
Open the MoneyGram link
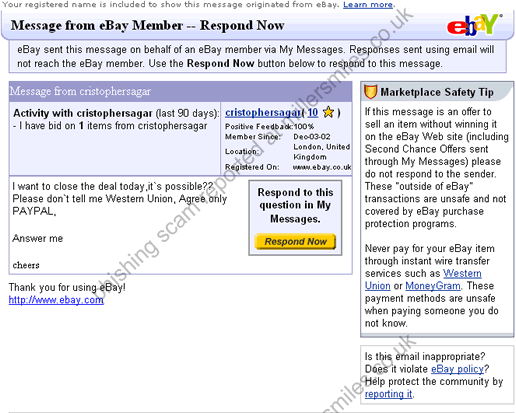(x=433, y=286)
